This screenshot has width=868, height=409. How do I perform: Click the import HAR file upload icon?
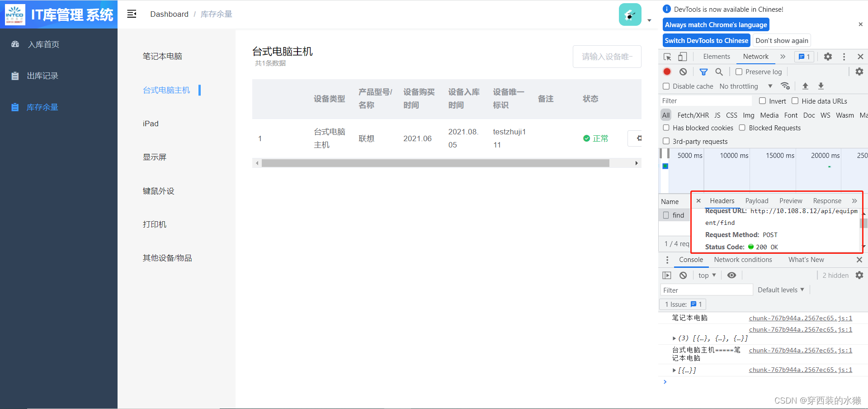click(x=805, y=86)
